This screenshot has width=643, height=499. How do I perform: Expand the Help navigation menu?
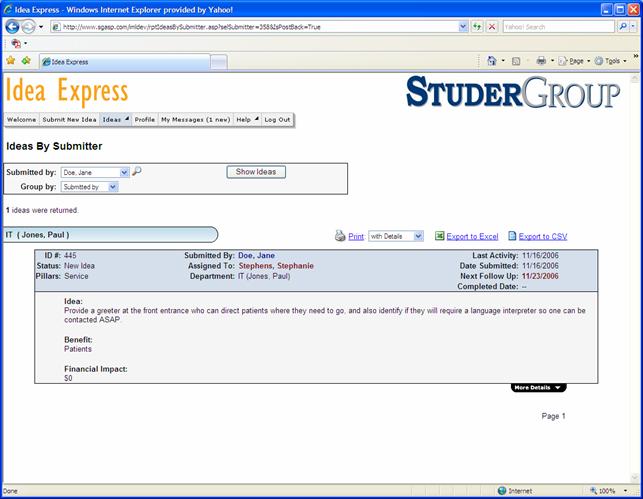(247, 120)
